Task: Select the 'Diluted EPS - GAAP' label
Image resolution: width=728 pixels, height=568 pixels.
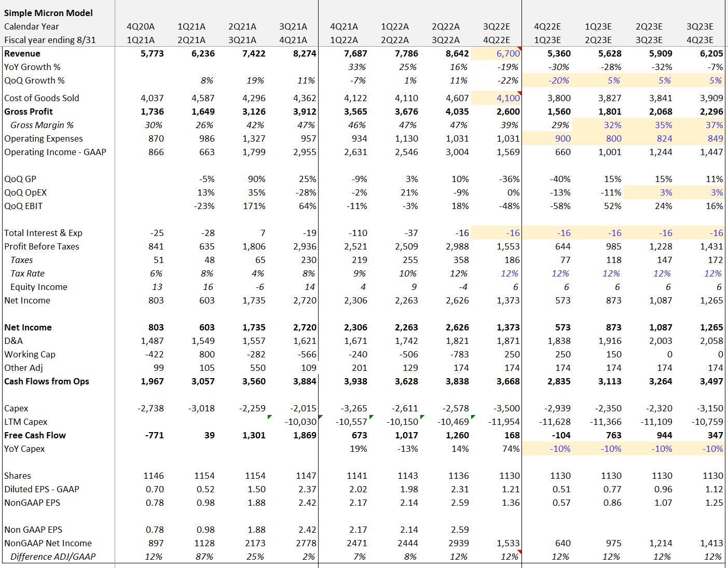Action: click(42, 489)
